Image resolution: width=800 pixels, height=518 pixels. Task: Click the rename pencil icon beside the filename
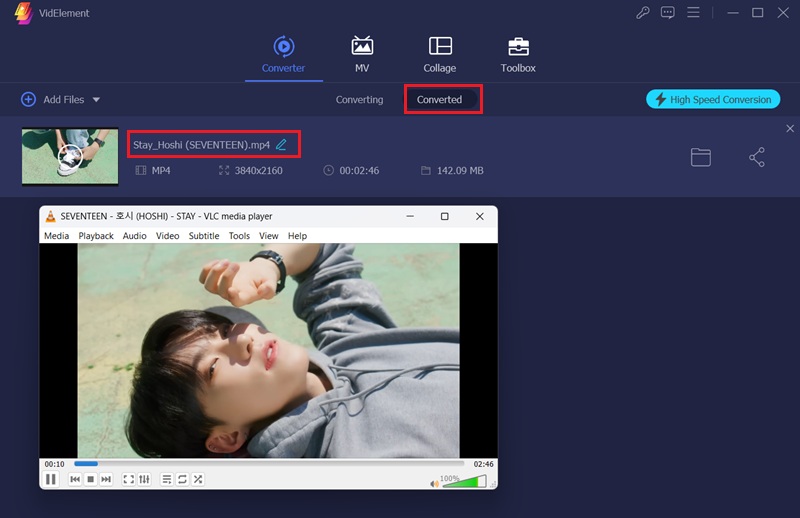(281, 144)
